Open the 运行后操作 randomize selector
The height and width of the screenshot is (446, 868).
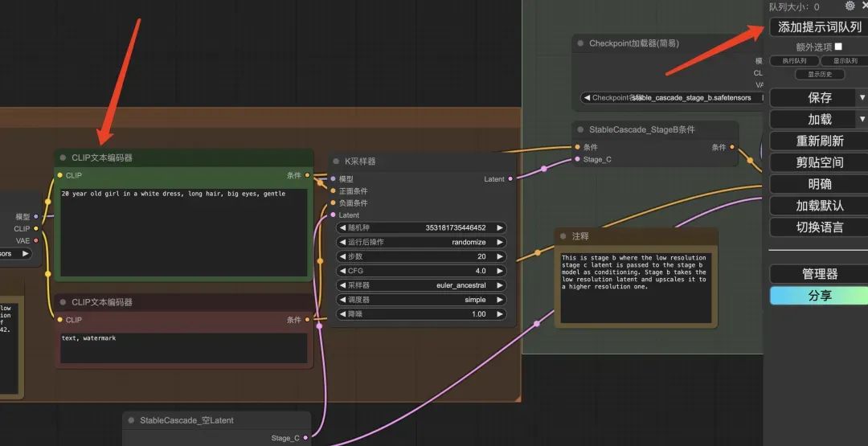[421, 242]
